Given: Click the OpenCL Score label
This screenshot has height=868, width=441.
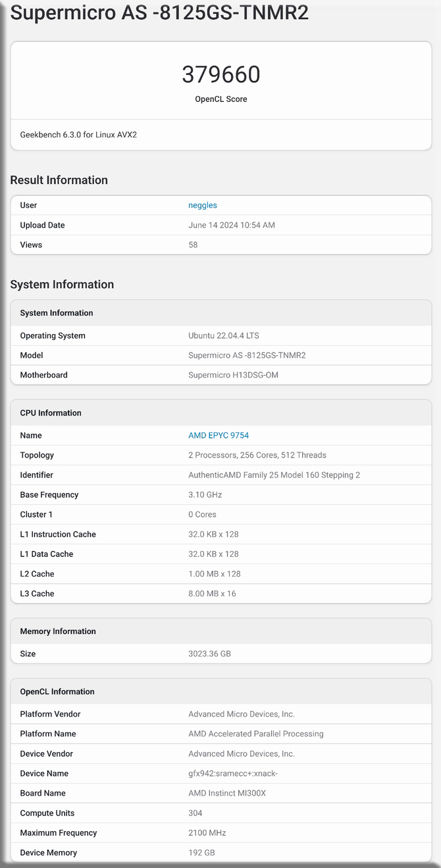Looking at the screenshot, I should (221, 99).
